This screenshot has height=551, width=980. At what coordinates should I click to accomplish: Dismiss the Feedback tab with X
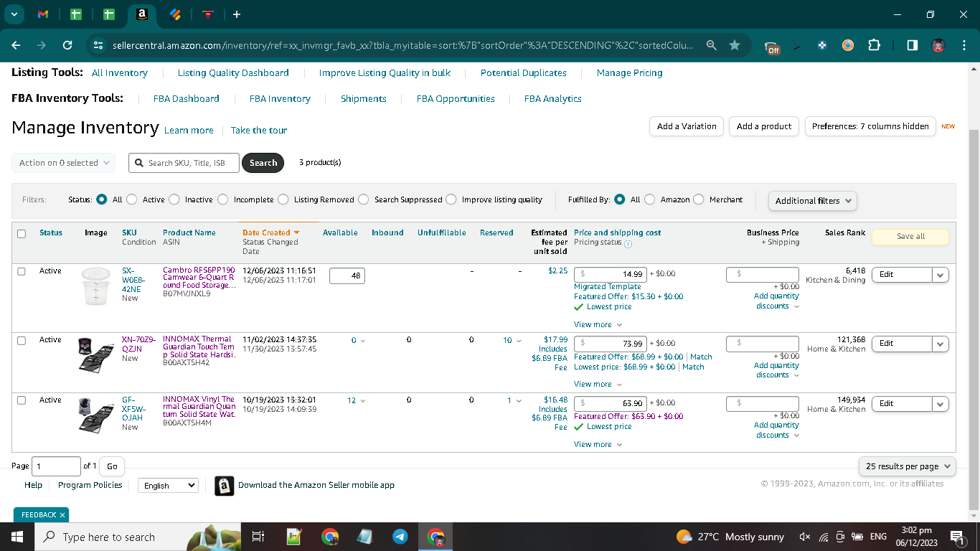pos(62,515)
